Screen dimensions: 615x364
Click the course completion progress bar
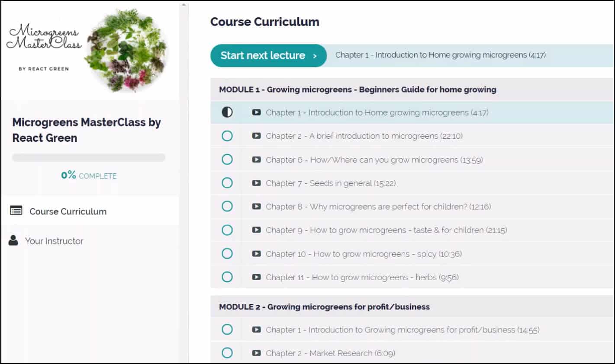89,158
